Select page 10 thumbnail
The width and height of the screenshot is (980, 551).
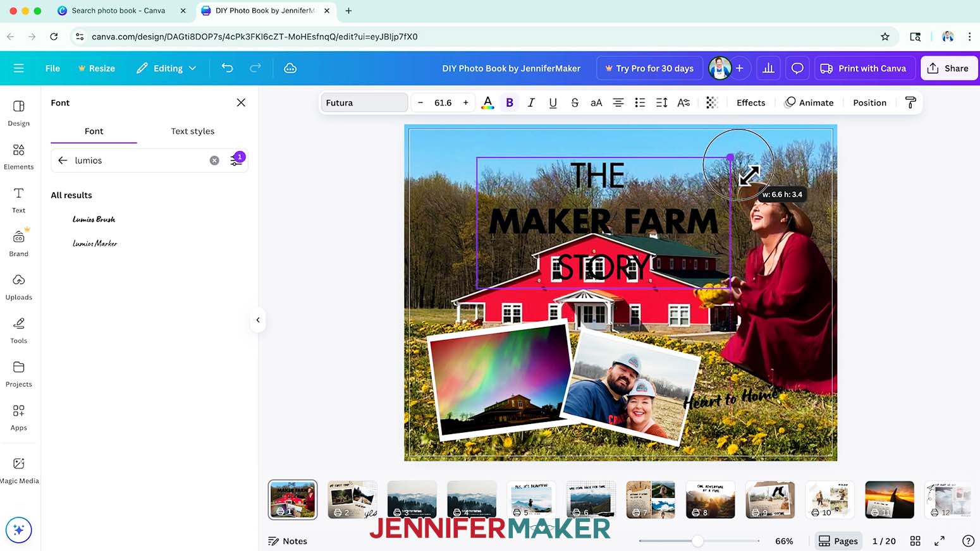pyautogui.click(x=830, y=499)
